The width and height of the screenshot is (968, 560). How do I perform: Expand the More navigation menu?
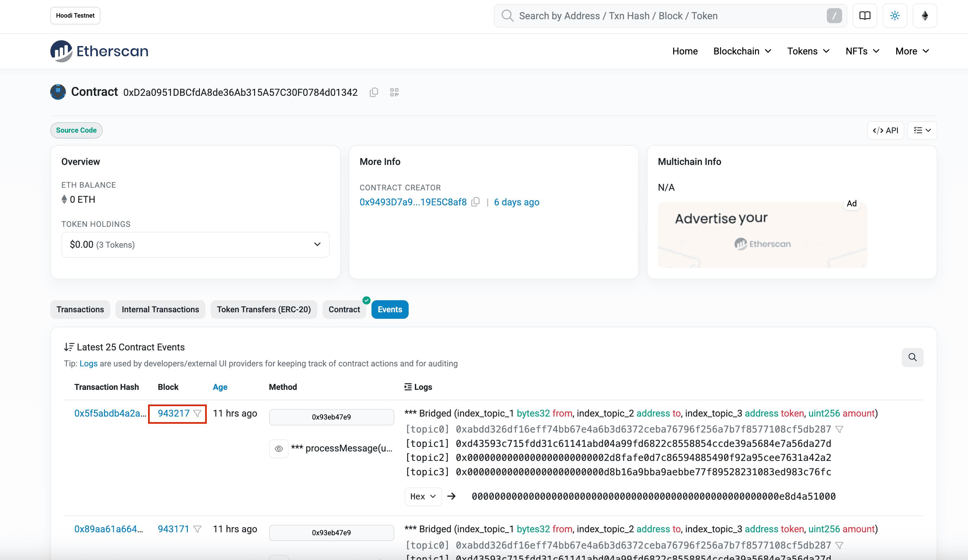coord(912,51)
